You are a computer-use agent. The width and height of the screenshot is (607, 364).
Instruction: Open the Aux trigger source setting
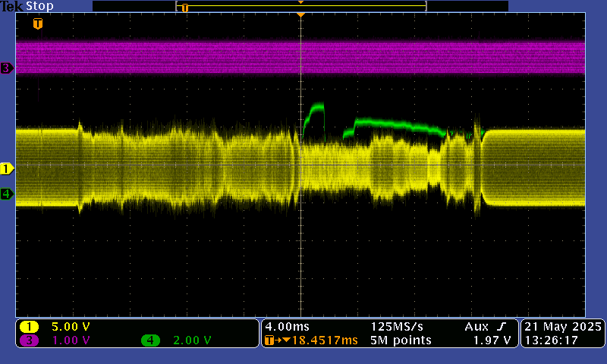pyautogui.click(x=476, y=326)
